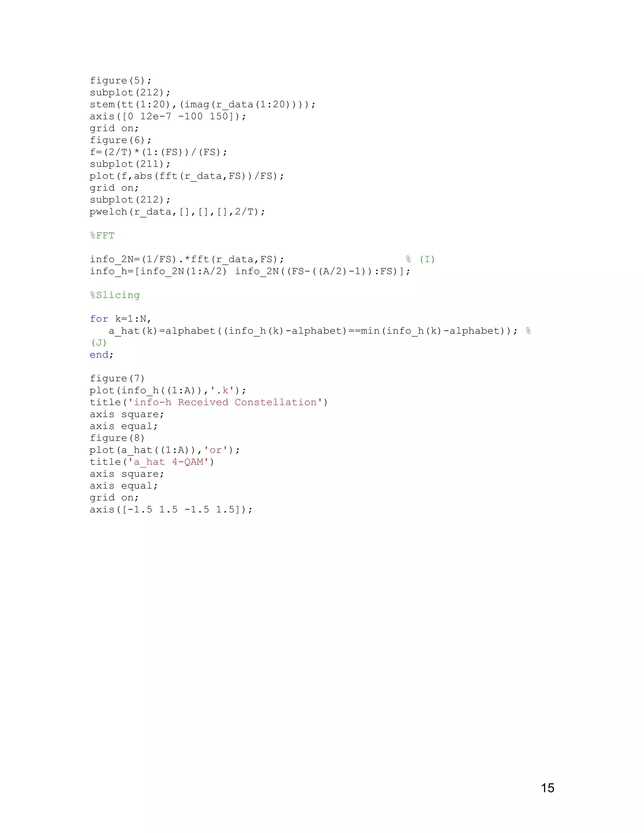Click the 'for' keyword in the loop

(x=99, y=319)
